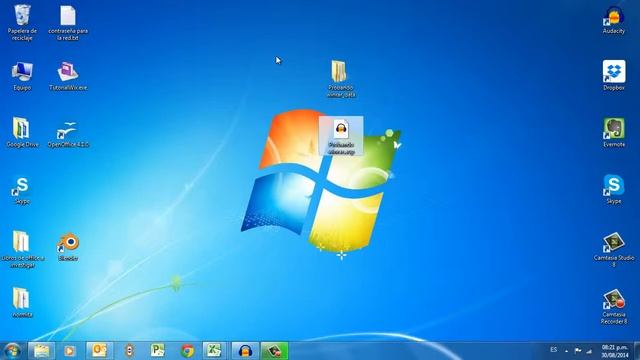Open Outlook from the taskbar
Viewport: 640px width, 360px height.
coord(99,351)
